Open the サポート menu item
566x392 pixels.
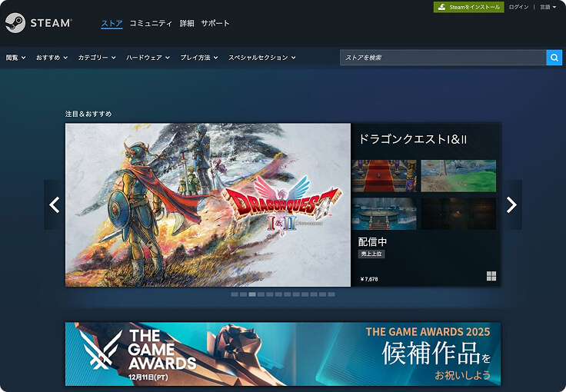[x=215, y=23]
